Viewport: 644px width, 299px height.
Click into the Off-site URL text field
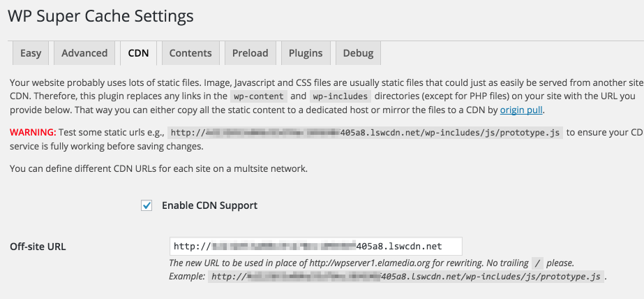point(315,246)
